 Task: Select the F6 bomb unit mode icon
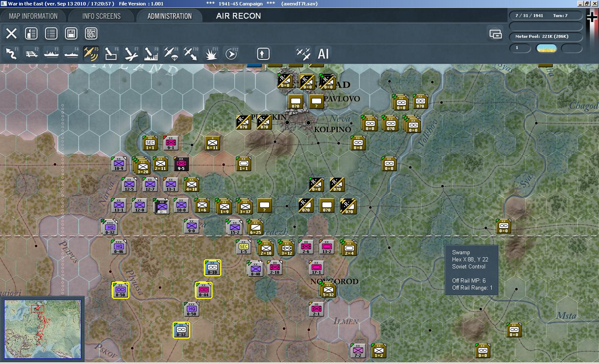[111, 54]
